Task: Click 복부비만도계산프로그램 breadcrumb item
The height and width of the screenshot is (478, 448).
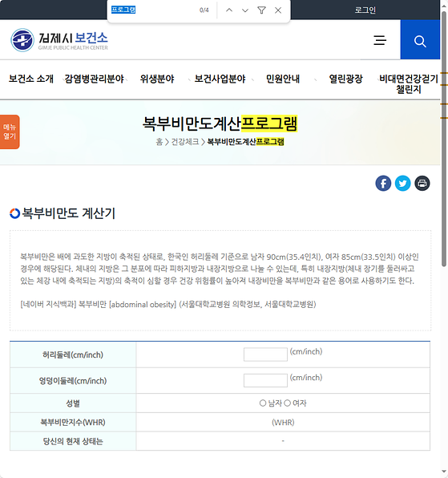Action: coord(245,142)
